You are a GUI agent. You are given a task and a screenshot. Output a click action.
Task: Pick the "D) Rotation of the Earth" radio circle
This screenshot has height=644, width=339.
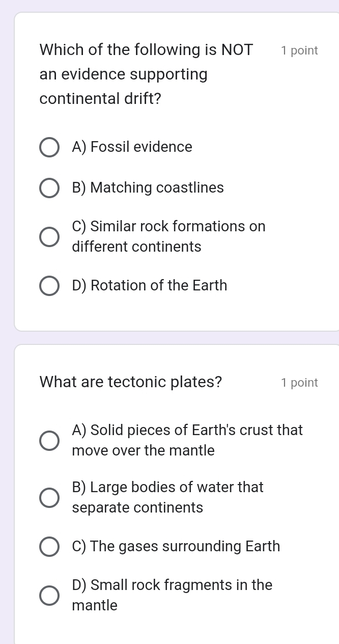[x=49, y=286]
